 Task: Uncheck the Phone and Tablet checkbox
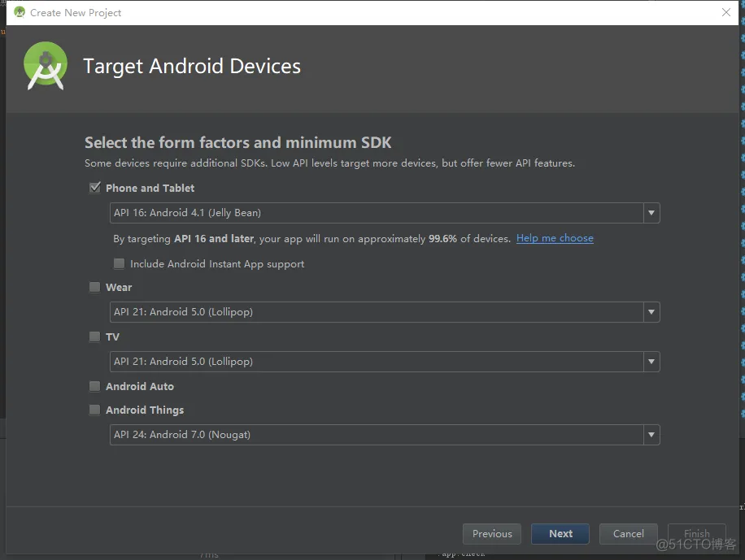pos(95,188)
